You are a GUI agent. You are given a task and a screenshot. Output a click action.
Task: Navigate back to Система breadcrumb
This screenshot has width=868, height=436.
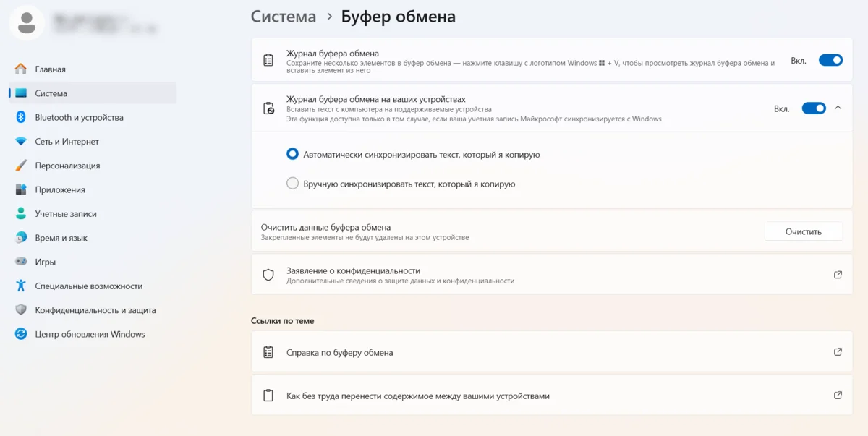(283, 17)
